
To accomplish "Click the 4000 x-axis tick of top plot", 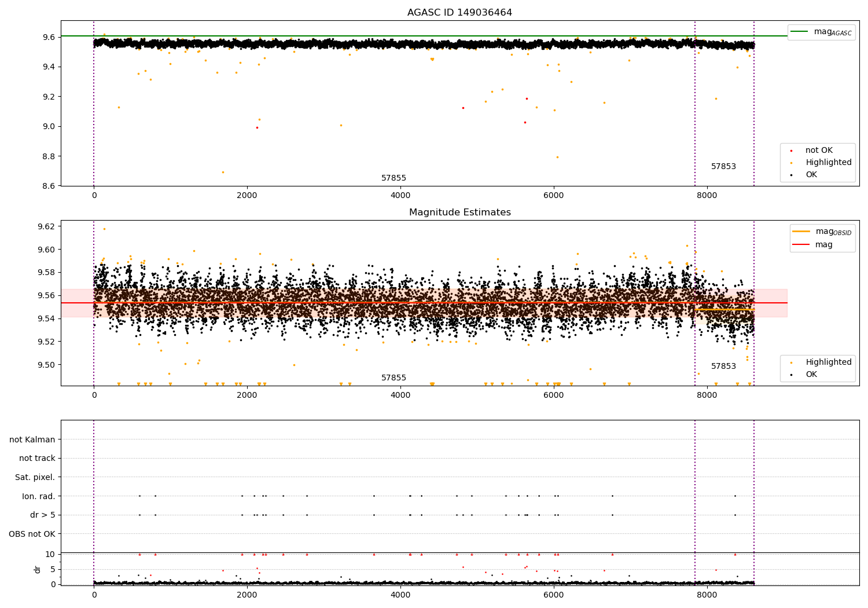I will (x=400, y=196).
